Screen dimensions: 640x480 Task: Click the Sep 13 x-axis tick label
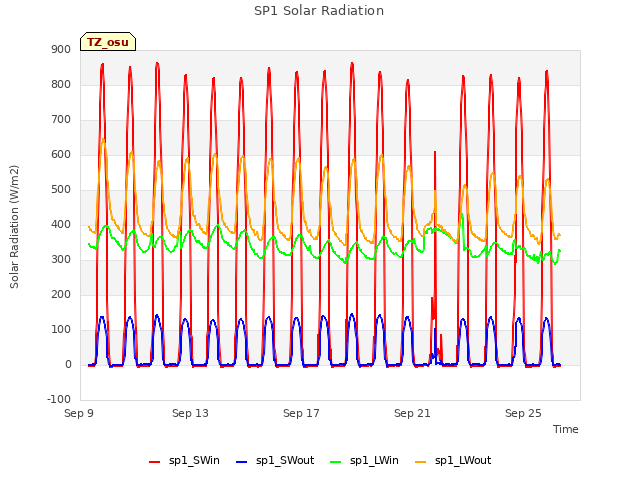tap(190, 413)
